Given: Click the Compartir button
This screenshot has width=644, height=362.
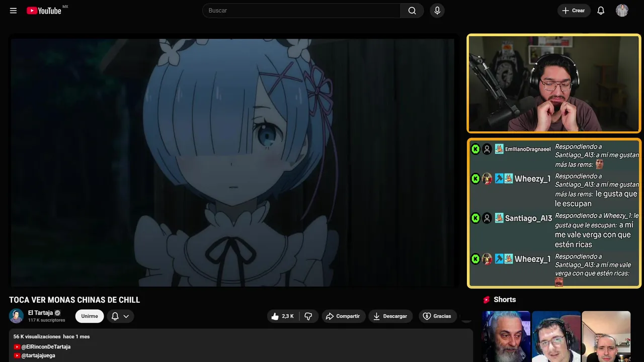Looking at the screenshot, I should 344,316.
